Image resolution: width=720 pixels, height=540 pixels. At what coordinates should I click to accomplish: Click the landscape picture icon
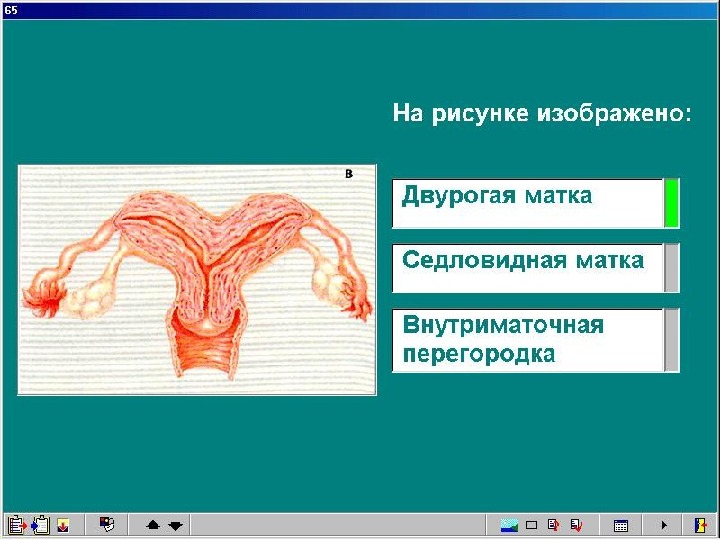[x=509, y=525]
